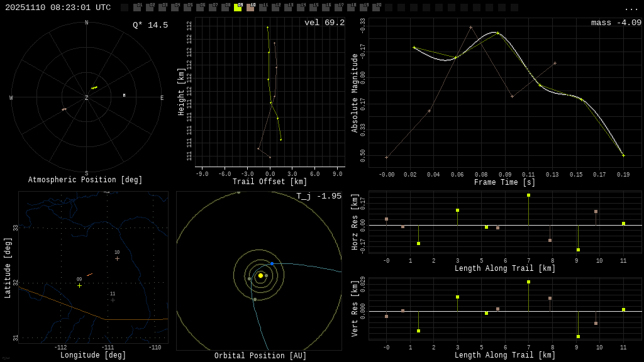Click the blue Earth dot in orbital plot
Screen dimensions: 644x362
point(272,264)
